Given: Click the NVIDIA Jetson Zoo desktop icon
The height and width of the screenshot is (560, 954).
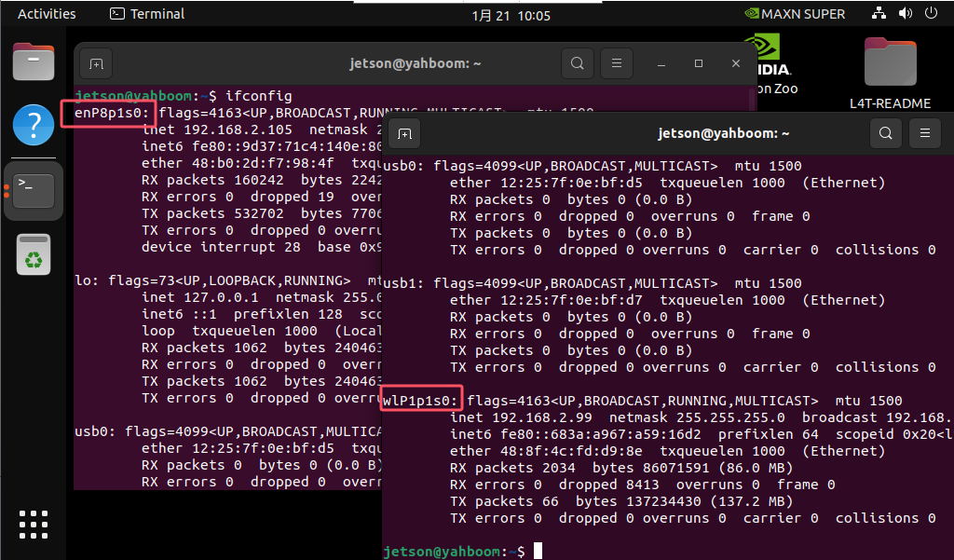Looking at the screenshot, I should (772, 64).
